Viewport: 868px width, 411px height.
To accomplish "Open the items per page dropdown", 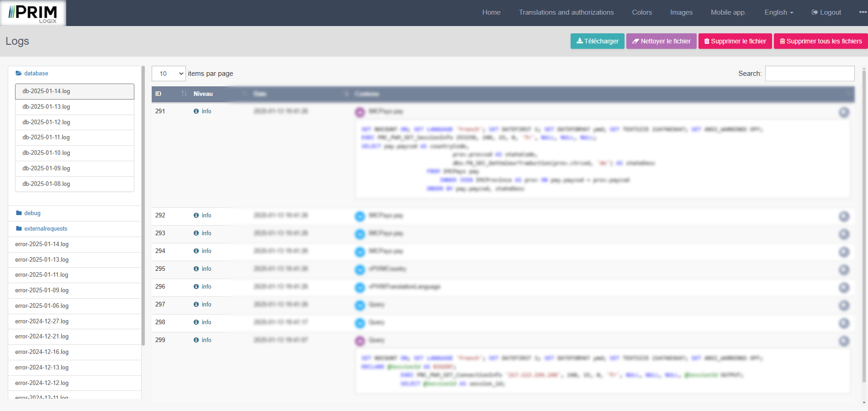I will [169, 74].
